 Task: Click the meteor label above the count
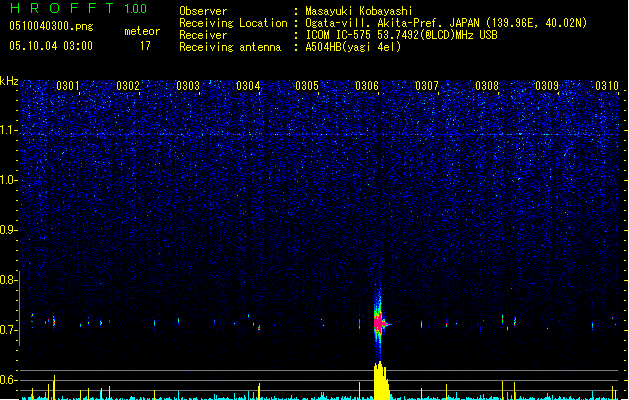(x=141, y=31)
